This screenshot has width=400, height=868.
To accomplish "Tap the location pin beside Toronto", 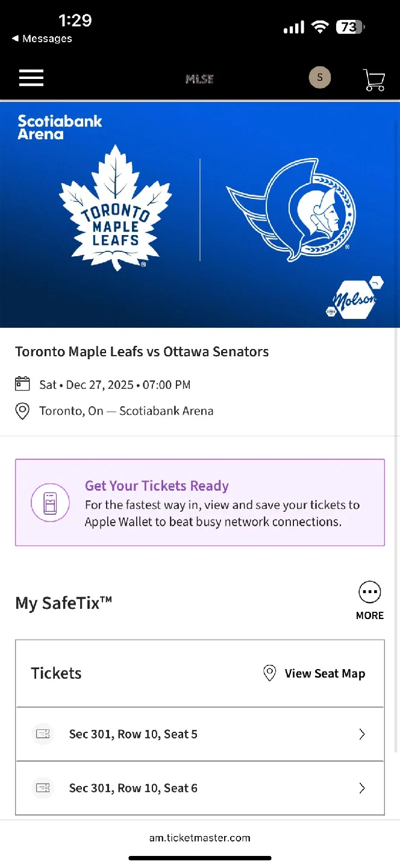I will (x=22, y=410).
